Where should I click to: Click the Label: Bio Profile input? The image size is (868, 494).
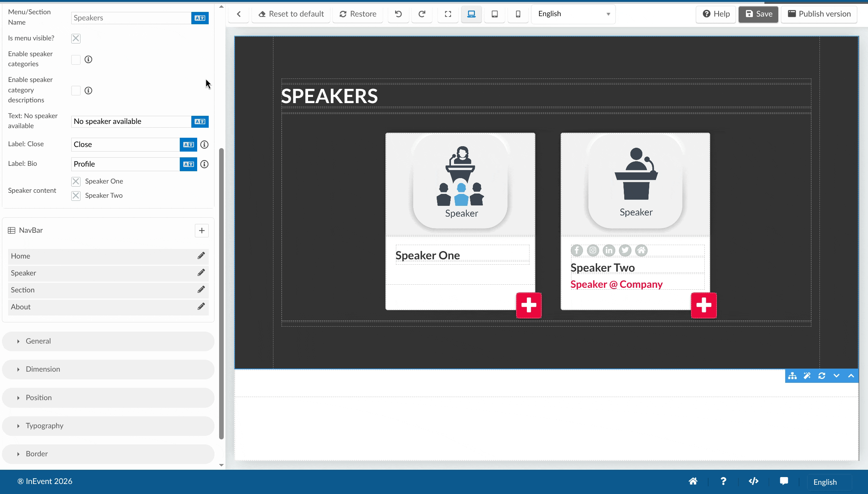tap(126, 164)
